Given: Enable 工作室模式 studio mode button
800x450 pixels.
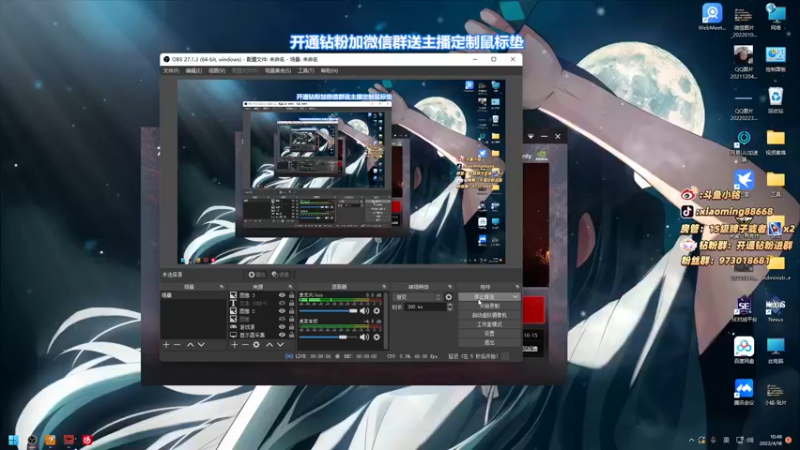Looking at the screenshot, I should pyautogui.click(x=489, y=324).
